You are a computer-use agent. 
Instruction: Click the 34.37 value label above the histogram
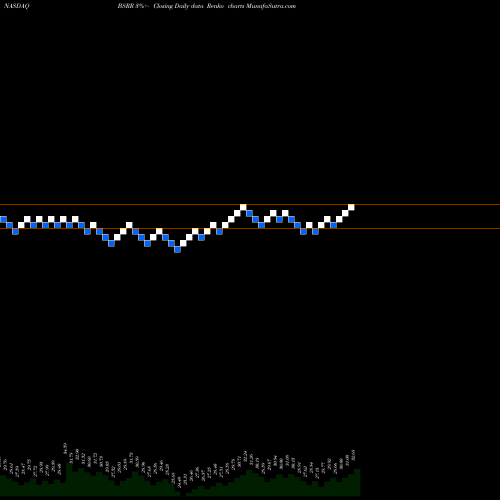(65, 449)
